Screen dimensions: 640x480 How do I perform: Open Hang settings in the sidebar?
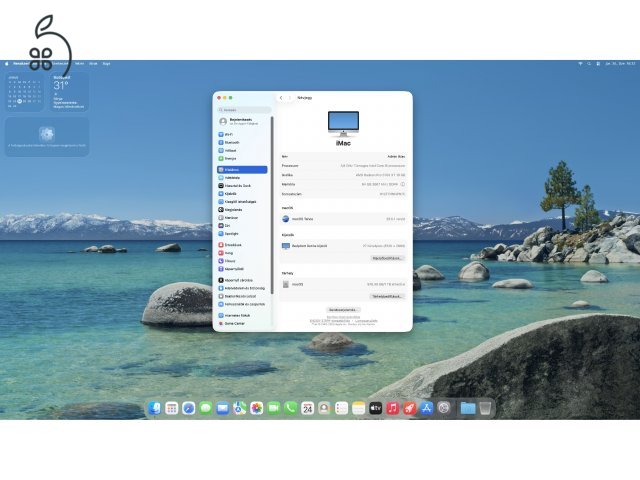tap(242, 253)
